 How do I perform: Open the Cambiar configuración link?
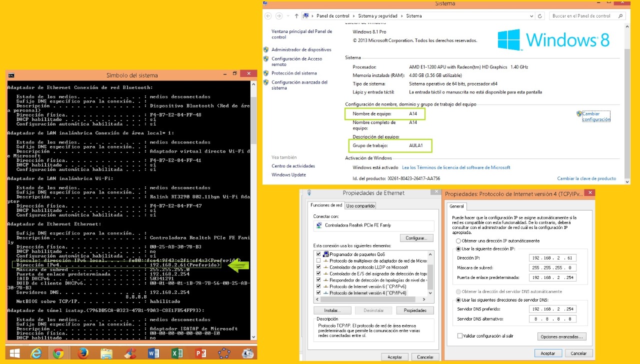pos(595,116)
